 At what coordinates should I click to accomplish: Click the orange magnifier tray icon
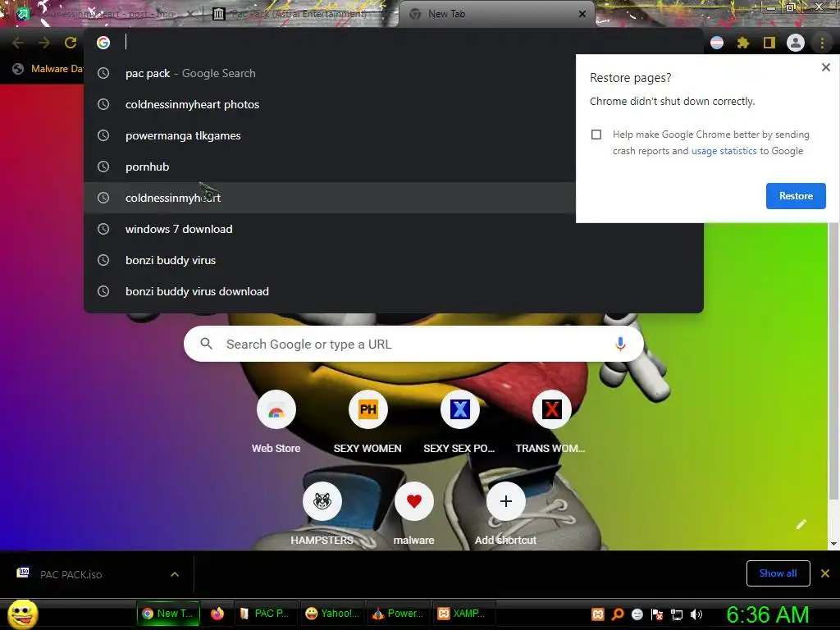[618, 614]
